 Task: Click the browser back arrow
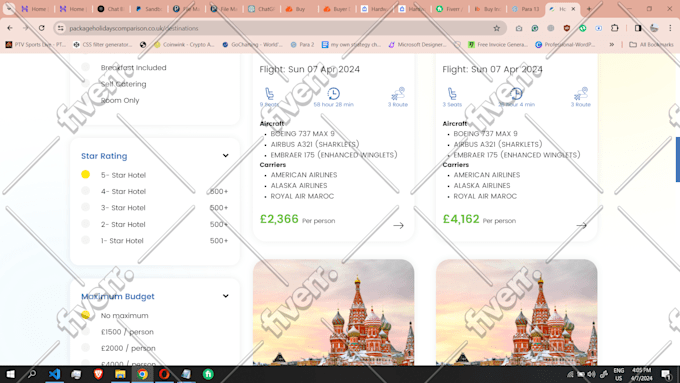click(10, 28)
